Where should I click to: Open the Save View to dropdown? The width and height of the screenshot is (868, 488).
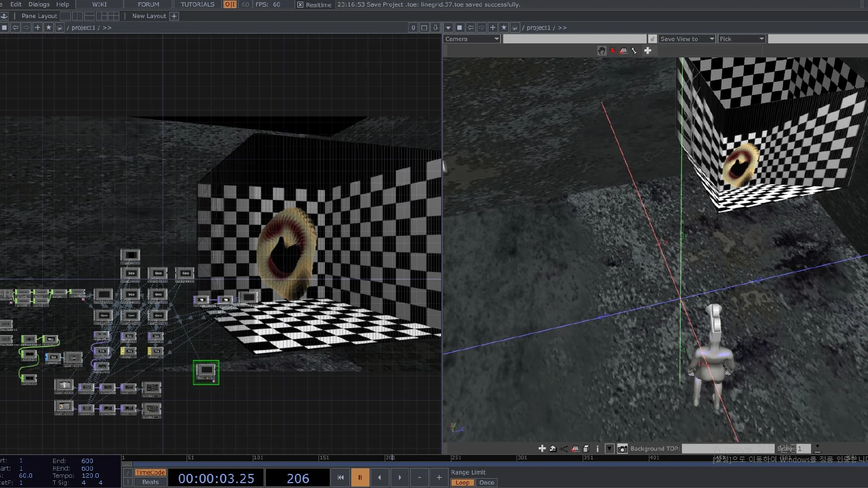point(687,39)
